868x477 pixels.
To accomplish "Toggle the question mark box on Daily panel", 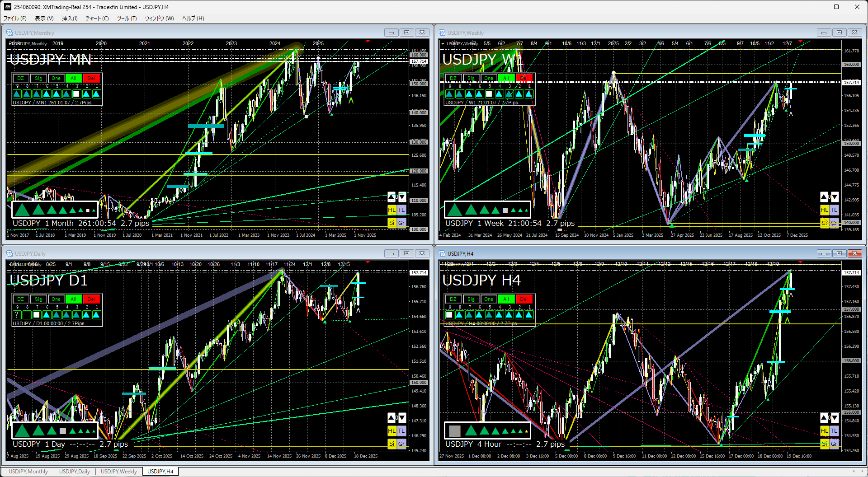I will coord(17,315).
